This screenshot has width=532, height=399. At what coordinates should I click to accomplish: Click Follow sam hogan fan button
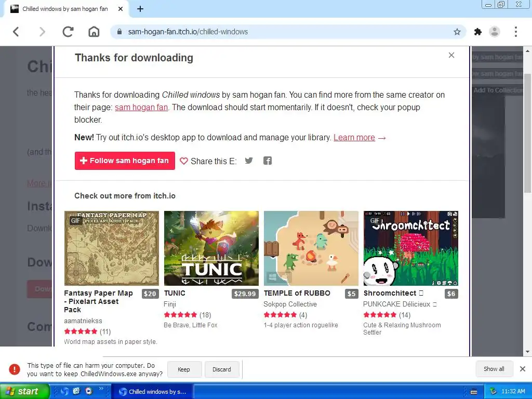coord(125,161)
